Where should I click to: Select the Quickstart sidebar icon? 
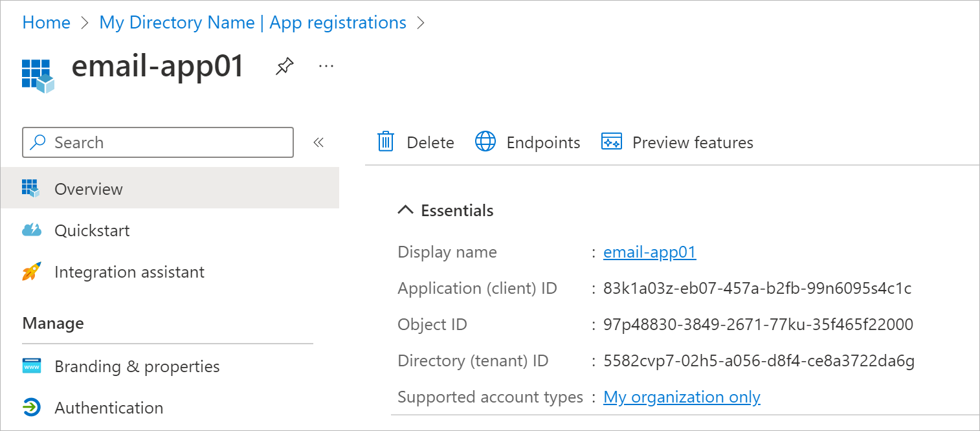click(x=31, y=230)
